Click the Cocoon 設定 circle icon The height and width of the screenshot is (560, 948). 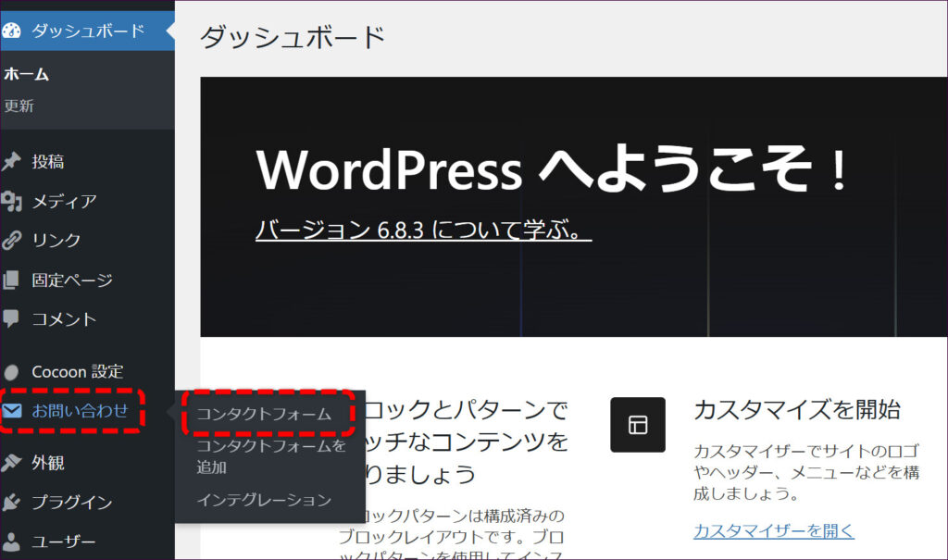click(12, 372)
